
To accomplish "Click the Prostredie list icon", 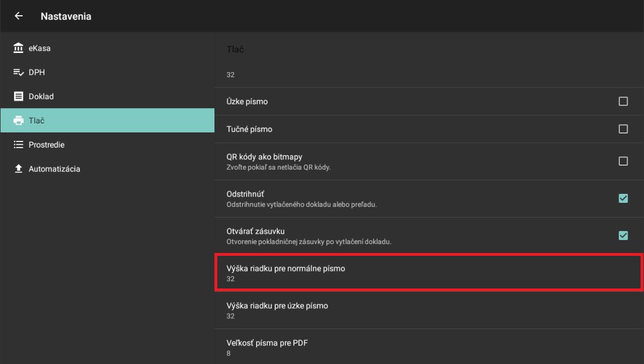I will coord(19,145).
